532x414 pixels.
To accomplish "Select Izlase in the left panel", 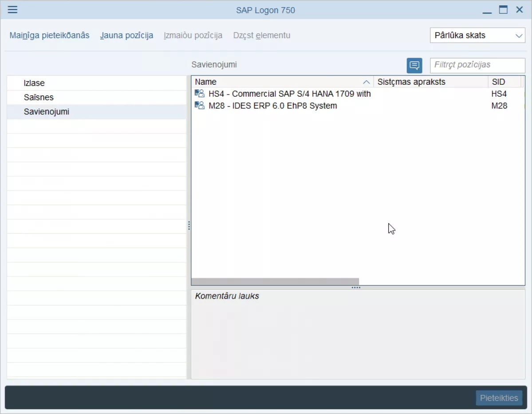I will (97, 83).
